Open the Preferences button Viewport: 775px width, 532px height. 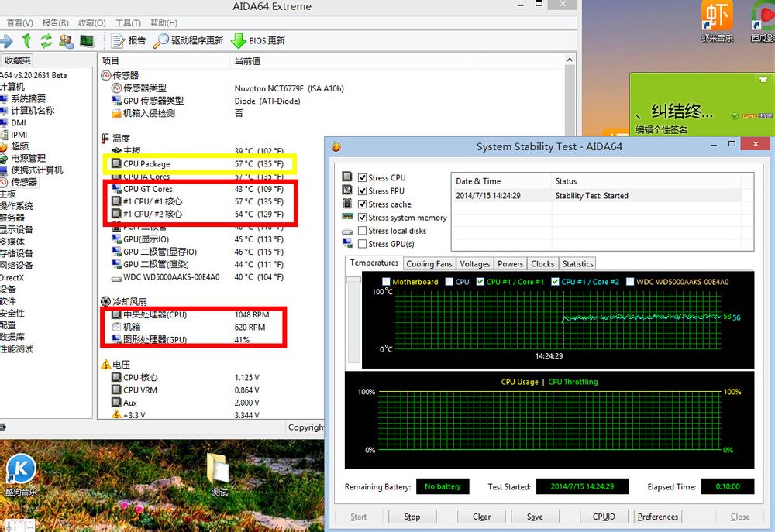[x=658, y=517]
